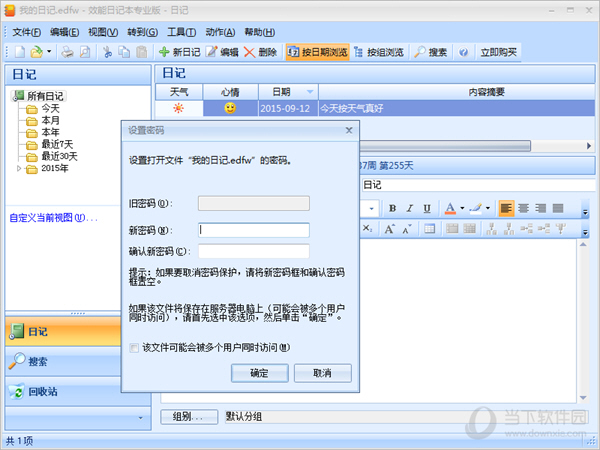Select 本月 folder in tree
The image size is (600, 450).
click(x=50, y=120)
